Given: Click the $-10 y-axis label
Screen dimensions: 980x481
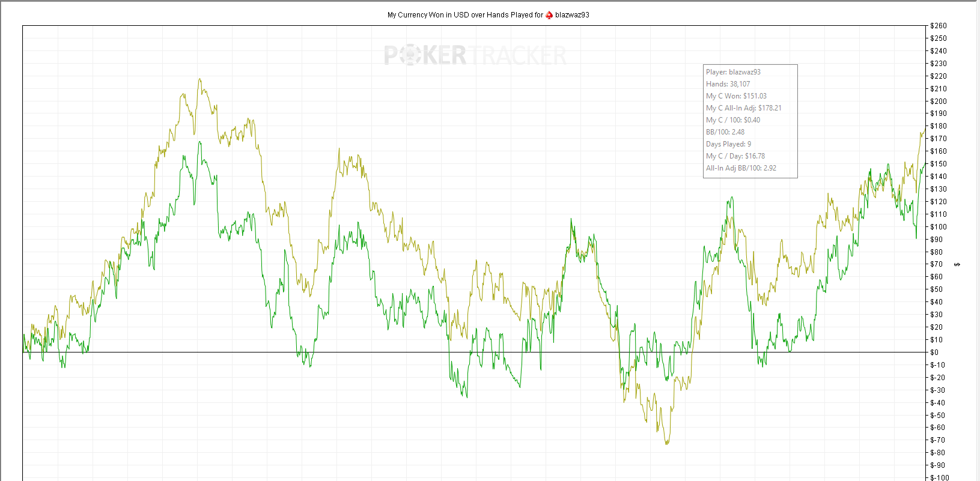Looking at the screenshot, I should click(937, 365).
